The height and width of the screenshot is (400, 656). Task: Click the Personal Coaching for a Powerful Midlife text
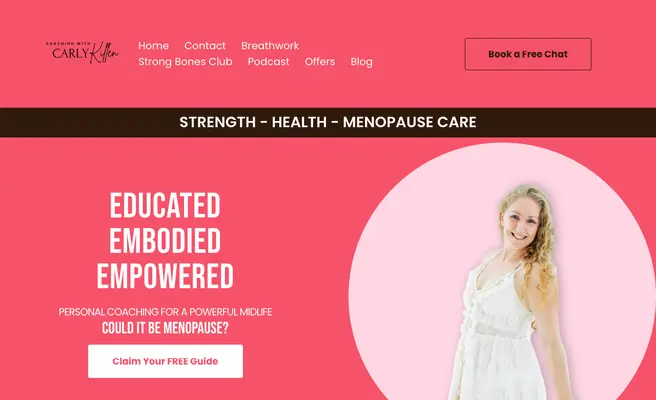[165, 312]
